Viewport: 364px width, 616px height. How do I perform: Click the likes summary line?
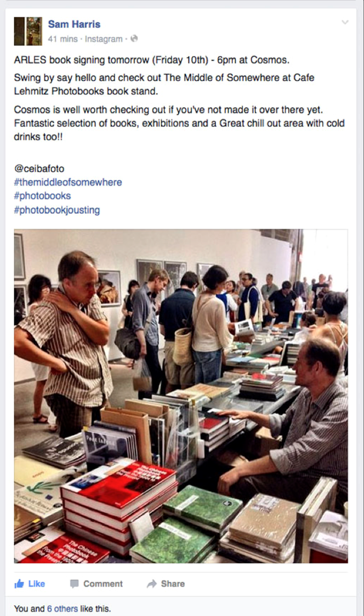(x=63, y=609)
